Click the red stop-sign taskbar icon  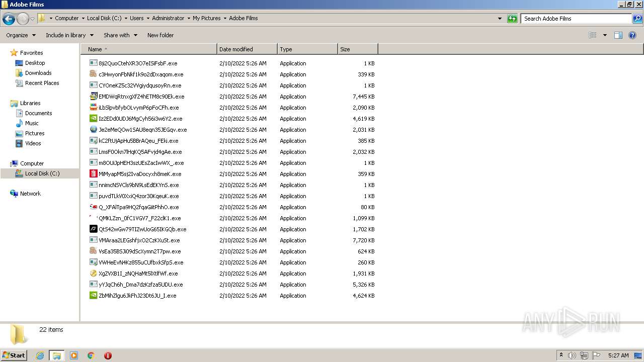coord(108,355)
